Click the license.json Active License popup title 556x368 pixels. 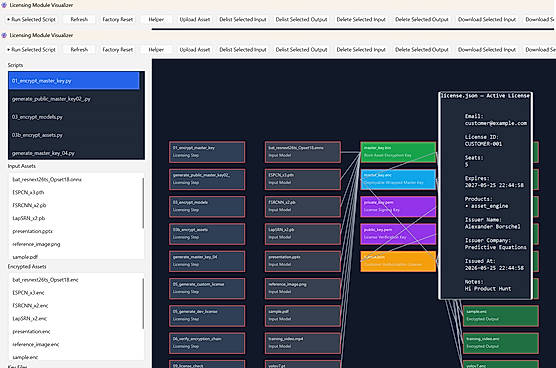[x=485, y=96]
